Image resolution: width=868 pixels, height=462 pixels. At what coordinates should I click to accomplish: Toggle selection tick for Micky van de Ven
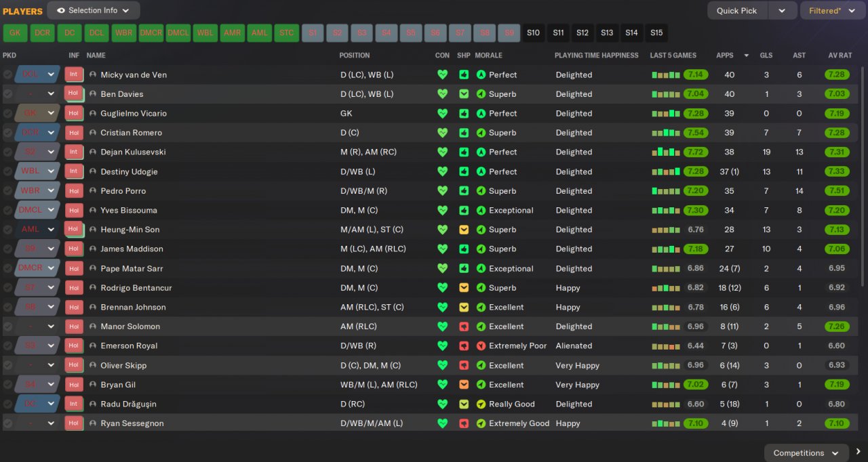pos(7,75)
